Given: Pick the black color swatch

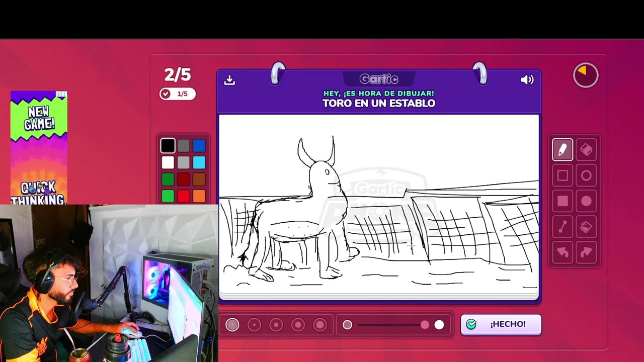Looking at the screenshot, I should pos(168,146).
